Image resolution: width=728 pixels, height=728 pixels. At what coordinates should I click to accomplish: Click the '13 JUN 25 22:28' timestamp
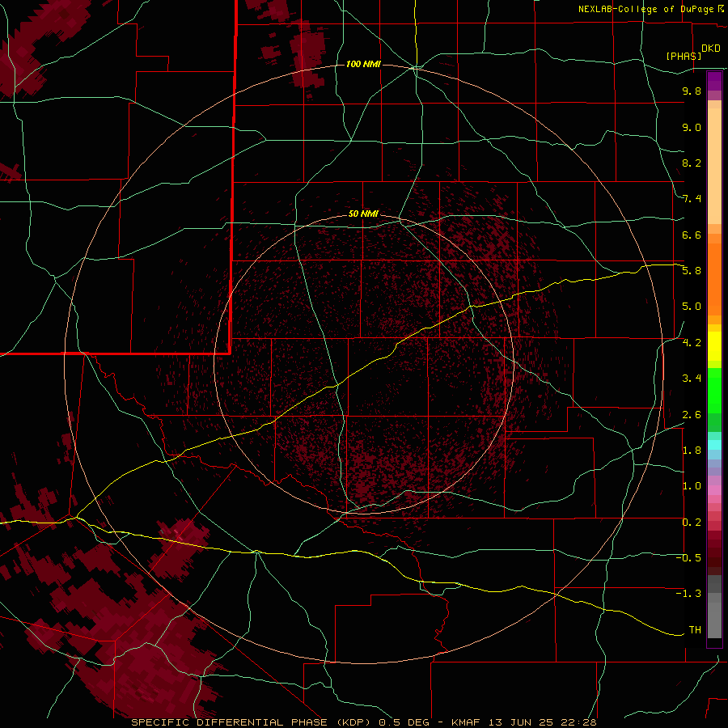click(544, 722)
